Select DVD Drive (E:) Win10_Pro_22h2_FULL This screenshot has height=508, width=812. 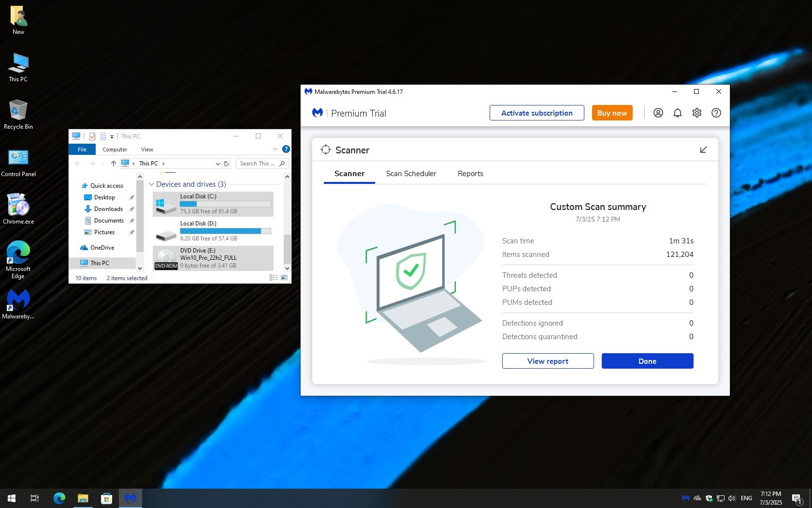(x=213, y=258)
